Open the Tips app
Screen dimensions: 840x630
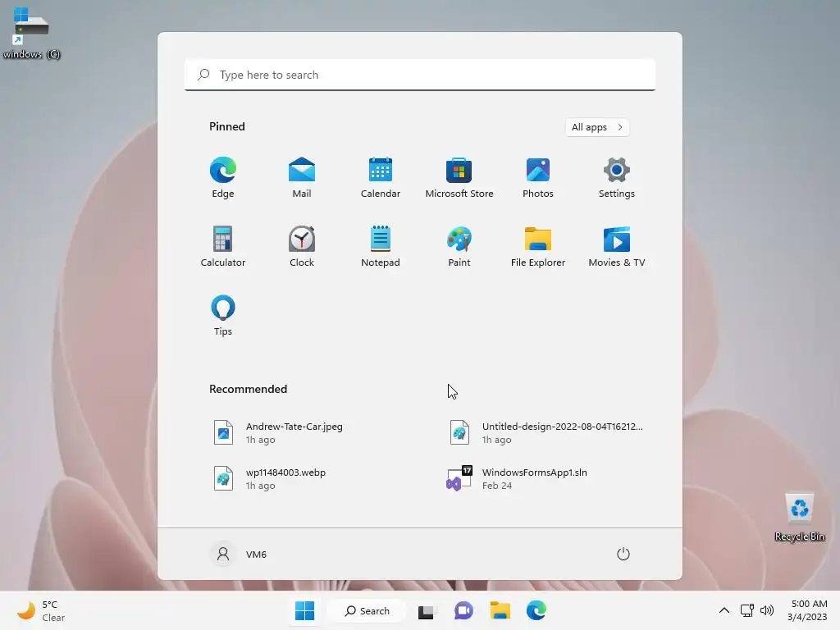(223, 315)
